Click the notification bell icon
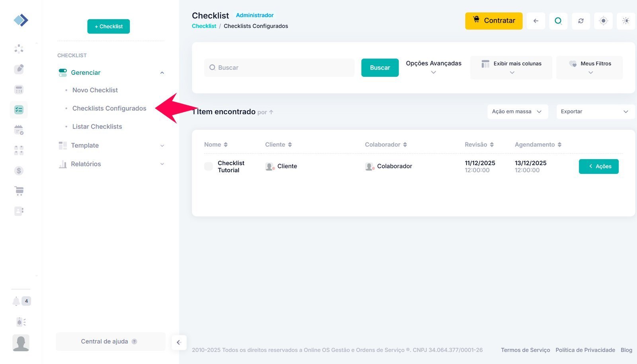This screenshot has height=364, width=637. point(16,301)
